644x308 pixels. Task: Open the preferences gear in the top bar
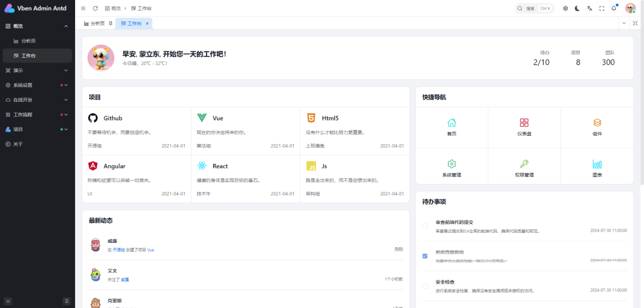click(x=565, y=8)
